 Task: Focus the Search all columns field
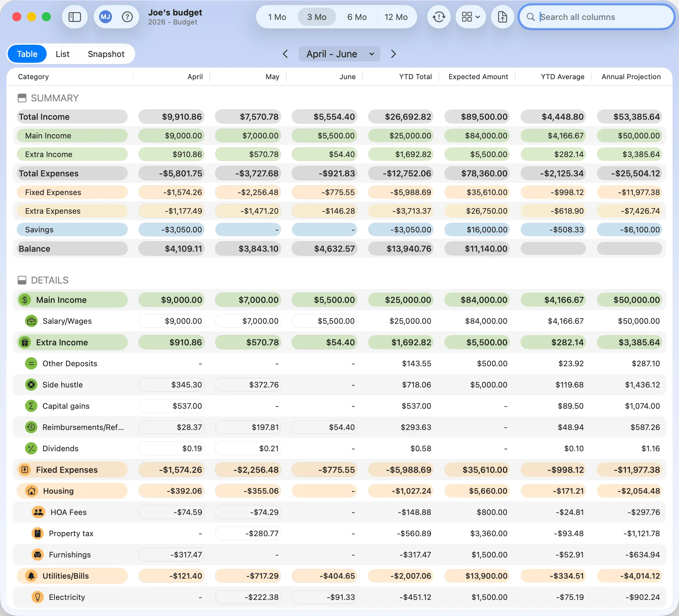click(x=596, y=17)
